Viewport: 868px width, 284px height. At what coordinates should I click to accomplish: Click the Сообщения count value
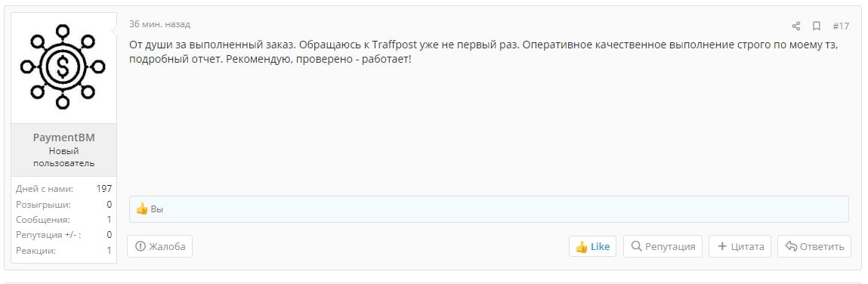tap(110, 220)
